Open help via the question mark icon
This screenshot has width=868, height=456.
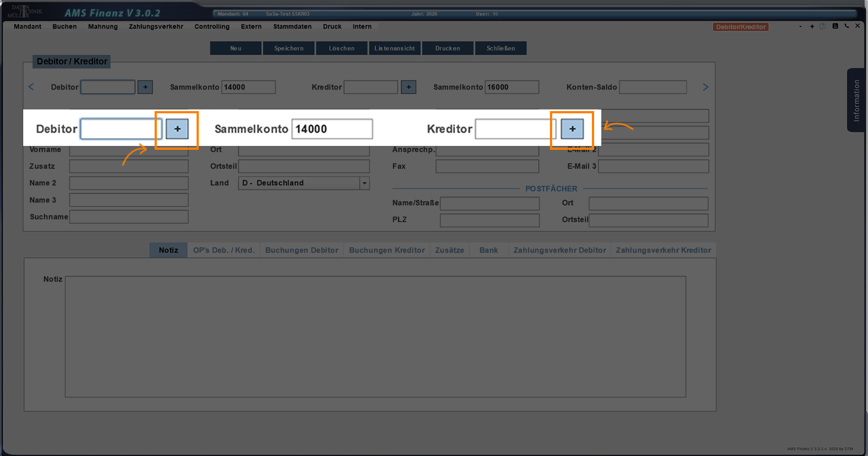click(x=823, y=27)
